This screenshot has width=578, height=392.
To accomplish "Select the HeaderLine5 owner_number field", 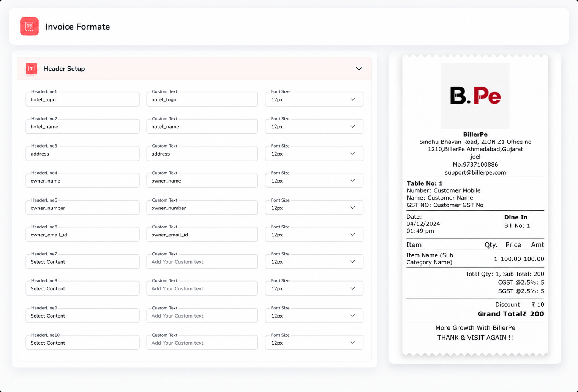I will 82,208.
